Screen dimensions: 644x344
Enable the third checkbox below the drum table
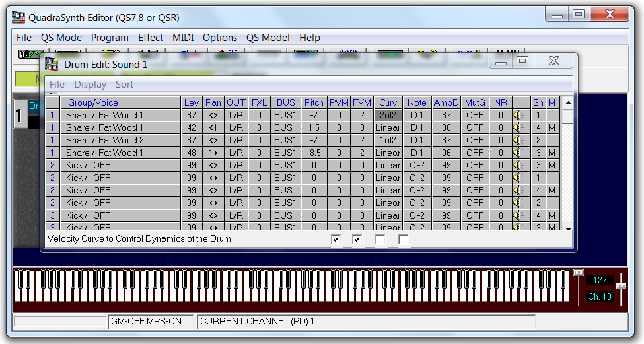click(x=380, y=240)
